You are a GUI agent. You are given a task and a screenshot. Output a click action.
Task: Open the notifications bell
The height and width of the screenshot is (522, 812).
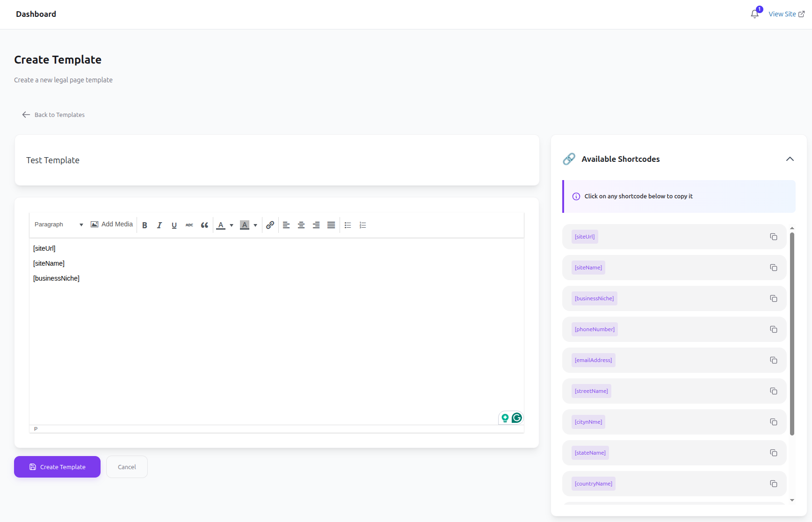tap(755, 14)
